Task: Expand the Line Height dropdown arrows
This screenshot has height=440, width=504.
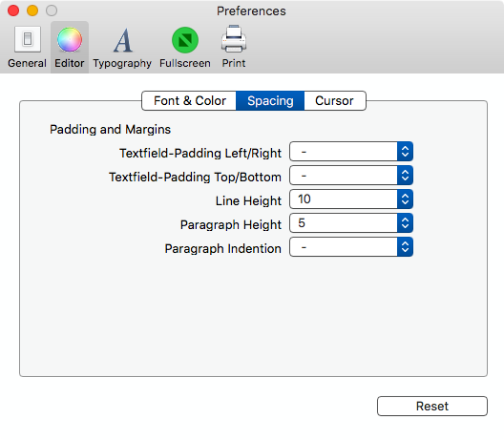Action: (405, 199)
